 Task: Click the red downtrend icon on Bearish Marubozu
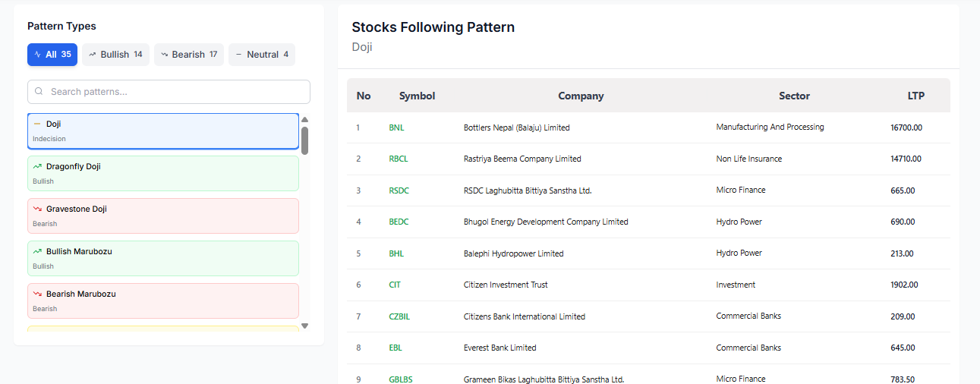[x=37, y=294]
